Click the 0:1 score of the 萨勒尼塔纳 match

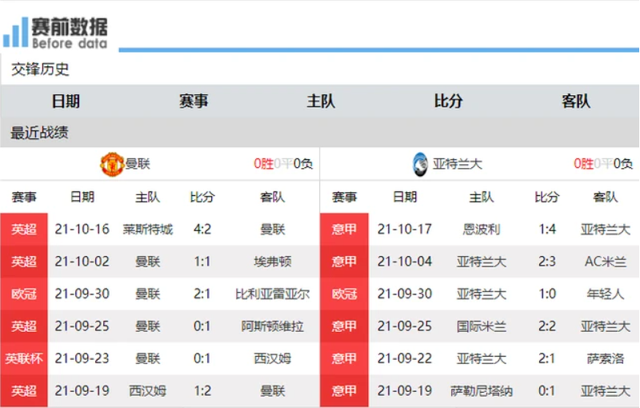tap(547, 391)
